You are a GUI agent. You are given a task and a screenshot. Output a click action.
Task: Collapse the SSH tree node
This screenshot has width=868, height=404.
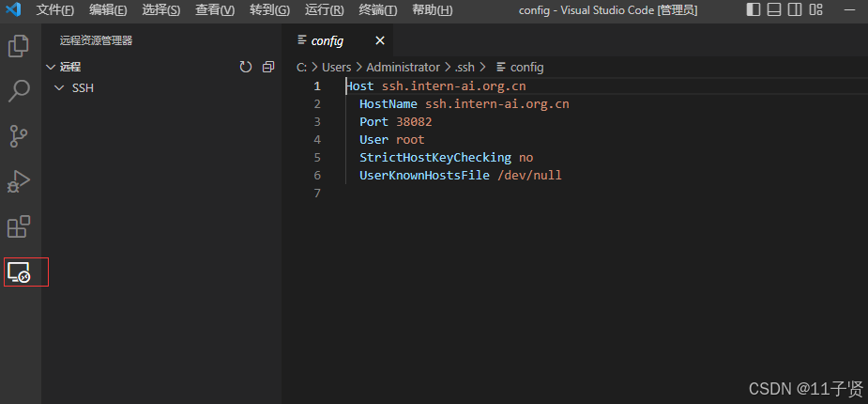point(60,88)
